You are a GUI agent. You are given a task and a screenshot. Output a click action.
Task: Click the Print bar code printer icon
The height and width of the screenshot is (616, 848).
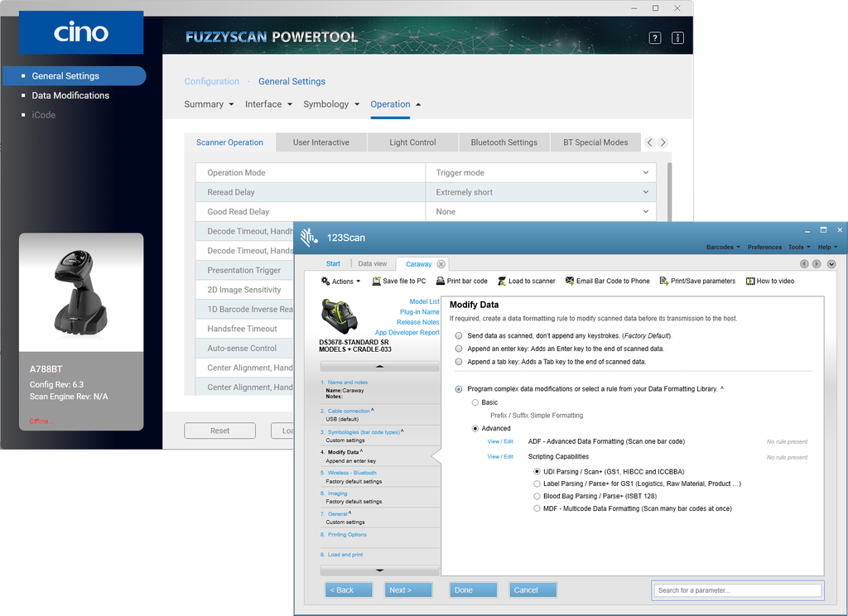441,282
